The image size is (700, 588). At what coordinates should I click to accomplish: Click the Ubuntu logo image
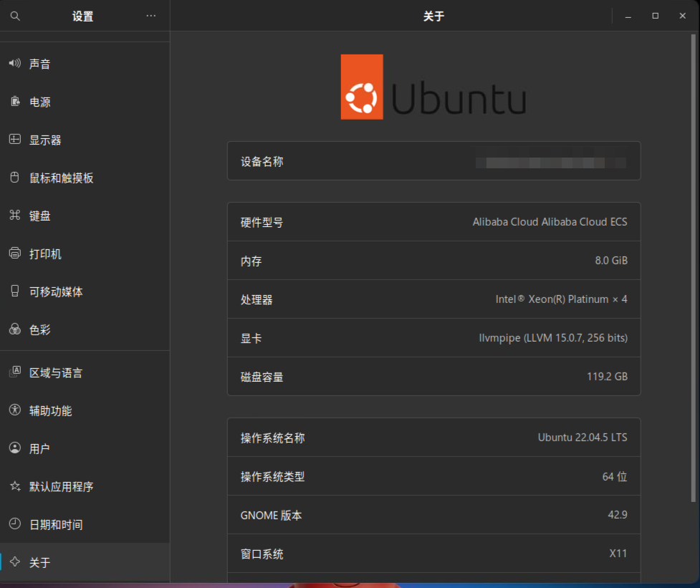click(x=433, y=87)
